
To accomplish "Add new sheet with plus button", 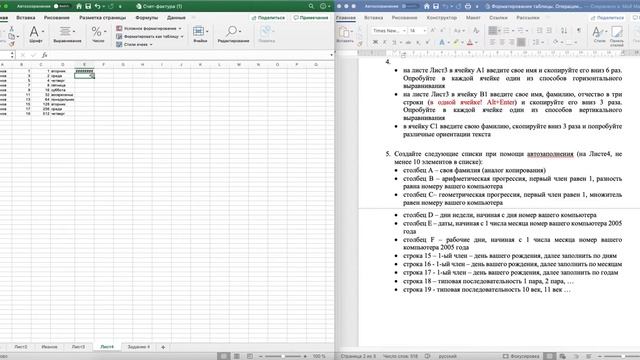I will pos(163,347).
